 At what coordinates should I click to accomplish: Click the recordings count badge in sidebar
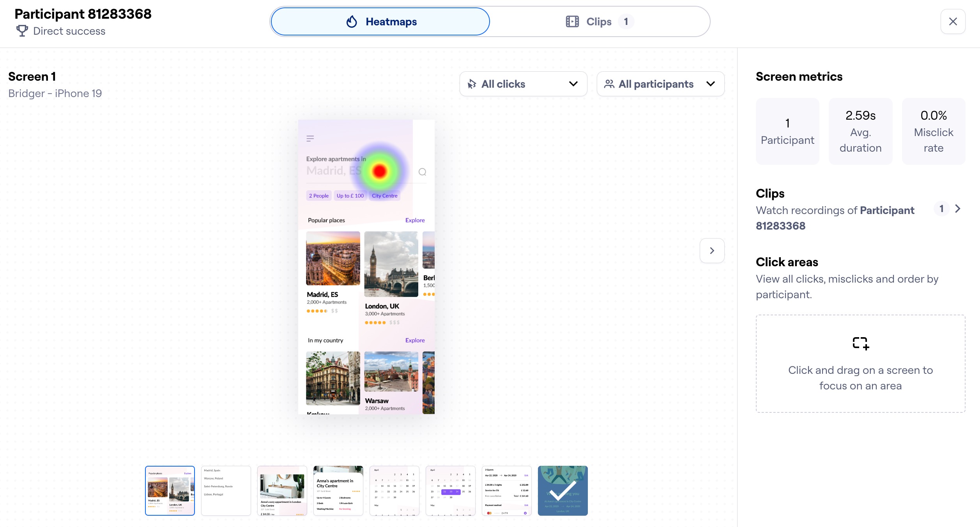[941, 209]
